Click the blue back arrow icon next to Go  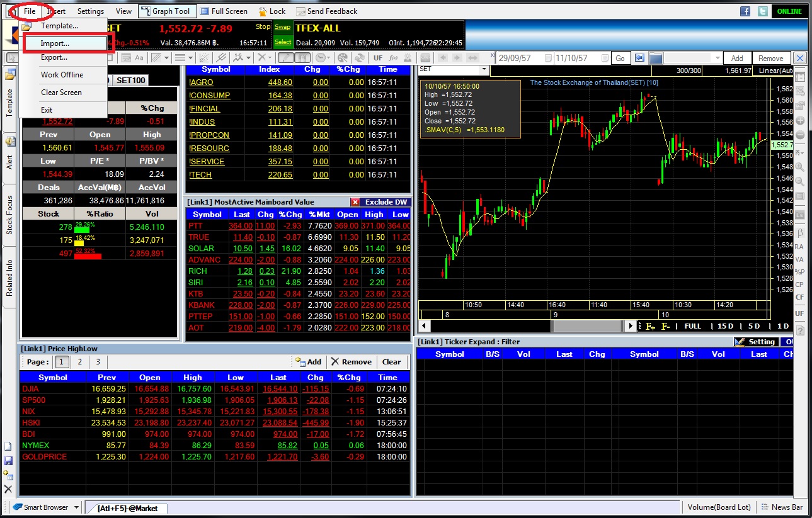point(639,58)
